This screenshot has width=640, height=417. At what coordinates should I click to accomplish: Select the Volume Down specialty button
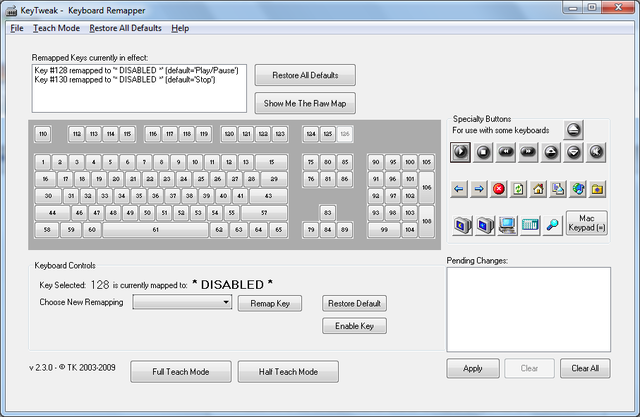(573, 152)
